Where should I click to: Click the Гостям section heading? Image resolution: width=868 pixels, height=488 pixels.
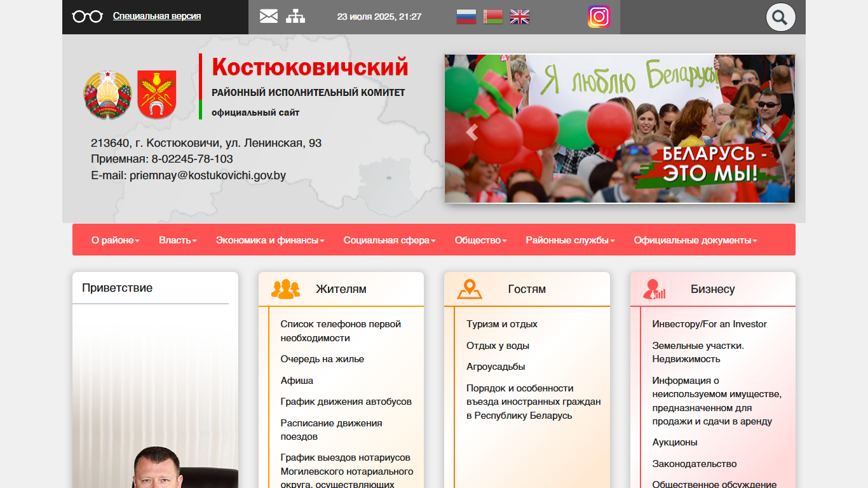coord(527,289)
